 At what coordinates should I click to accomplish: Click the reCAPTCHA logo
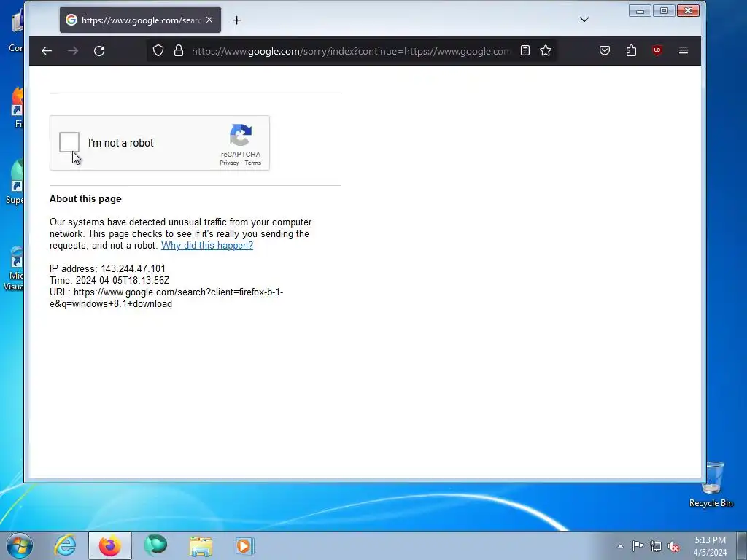tap(241, 135)
